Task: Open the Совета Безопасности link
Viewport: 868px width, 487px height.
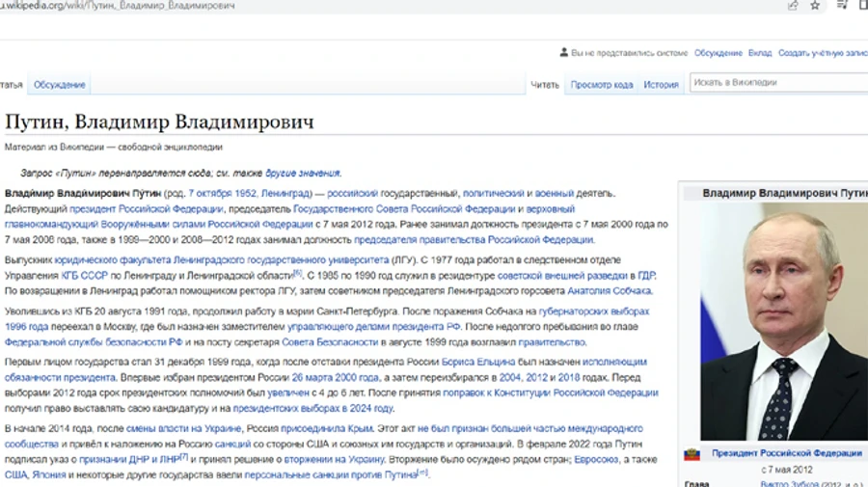Action: click(x=330, y=342)
